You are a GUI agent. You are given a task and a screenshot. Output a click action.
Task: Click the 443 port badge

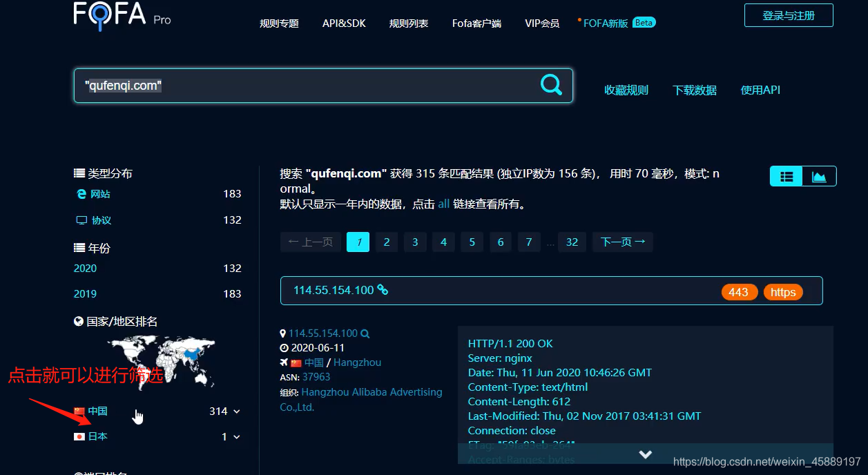739,292
